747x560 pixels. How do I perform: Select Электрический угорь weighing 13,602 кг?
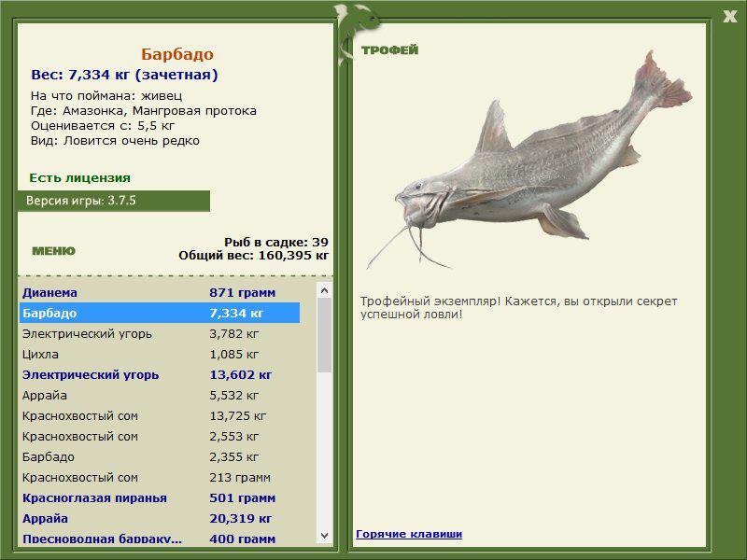(x=160, y=374)
